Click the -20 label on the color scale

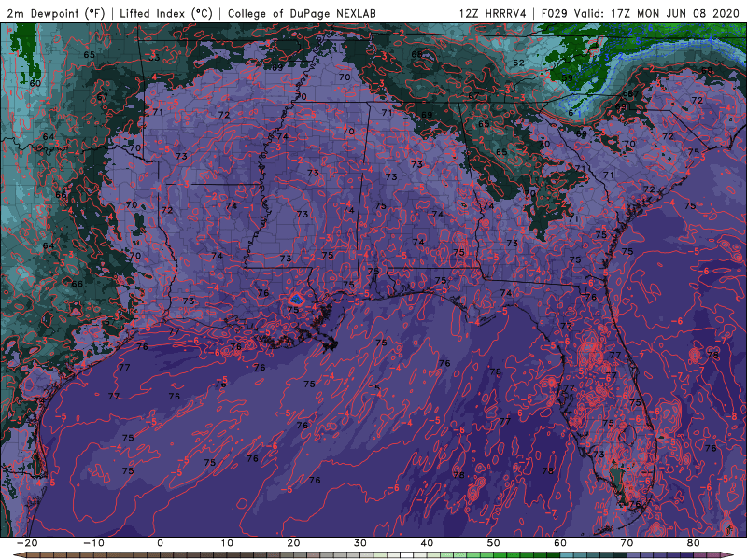tap(27, 543)
